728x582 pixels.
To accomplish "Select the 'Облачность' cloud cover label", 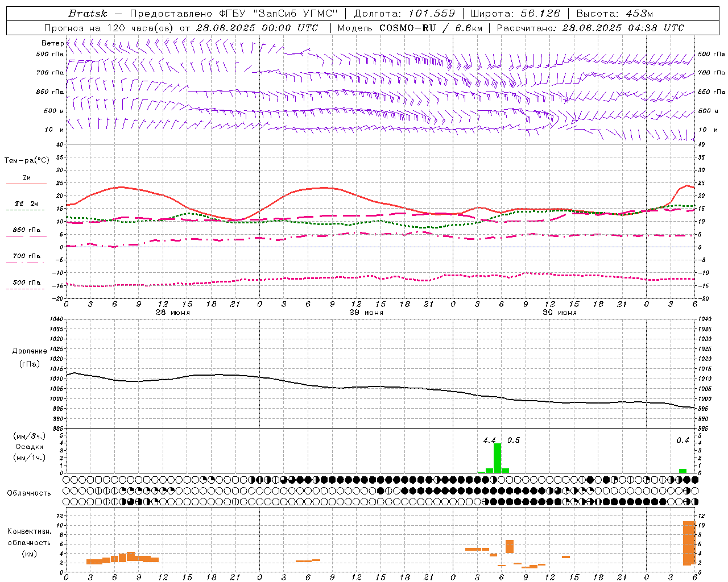I will point(29,493).
